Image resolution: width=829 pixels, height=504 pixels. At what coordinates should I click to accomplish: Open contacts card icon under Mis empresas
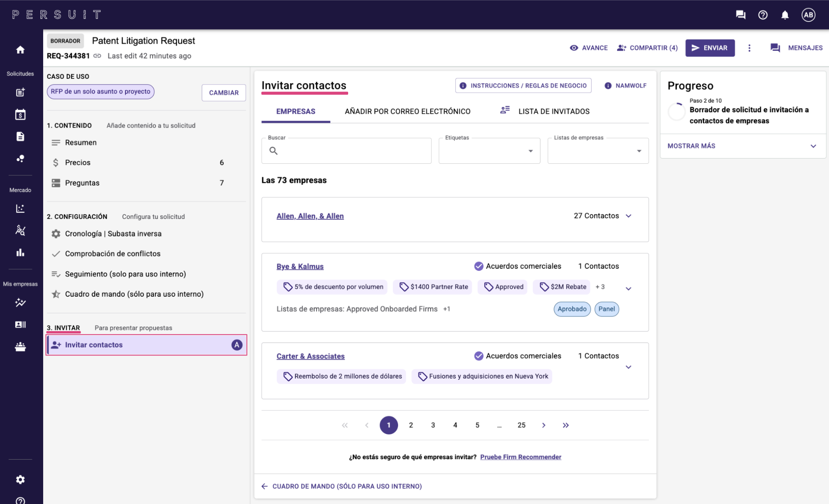coord(20,324)
